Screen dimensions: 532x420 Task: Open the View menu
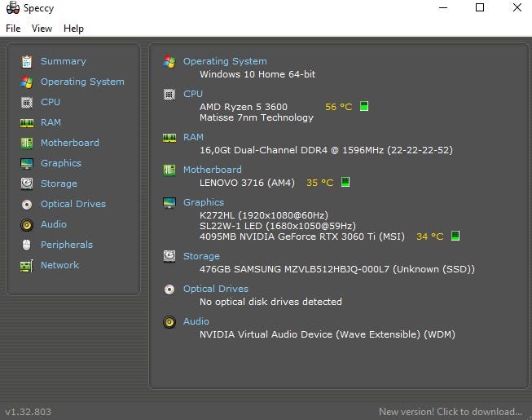point(42,29)
